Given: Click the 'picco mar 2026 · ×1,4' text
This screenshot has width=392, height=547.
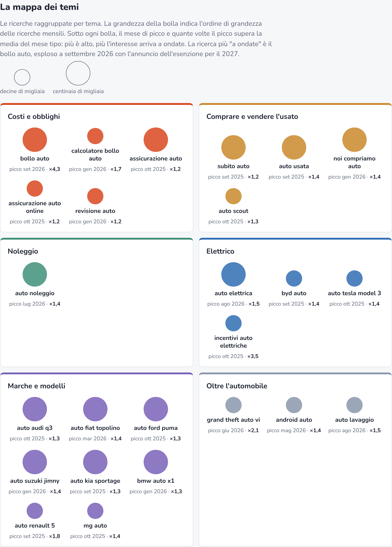Looking at the screenshot, I should (x=95, y=439).
